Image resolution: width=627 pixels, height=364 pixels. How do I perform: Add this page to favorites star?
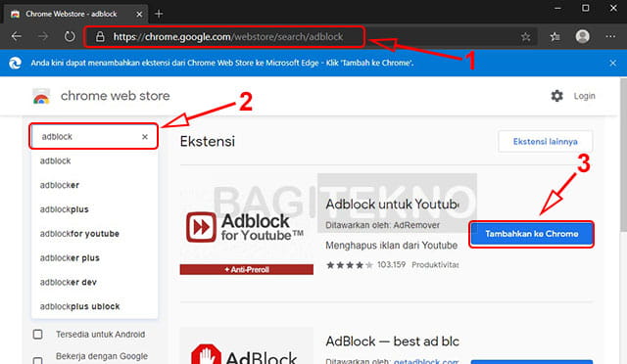coord(525,37)
